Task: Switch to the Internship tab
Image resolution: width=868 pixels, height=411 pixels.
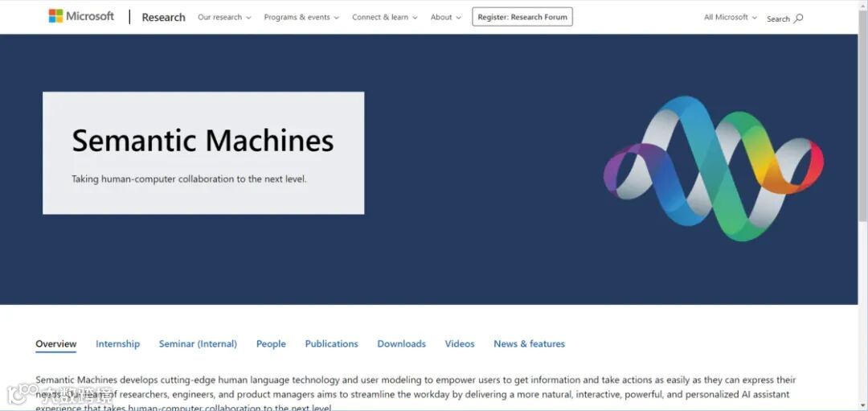Action: [x=118, y=344]
